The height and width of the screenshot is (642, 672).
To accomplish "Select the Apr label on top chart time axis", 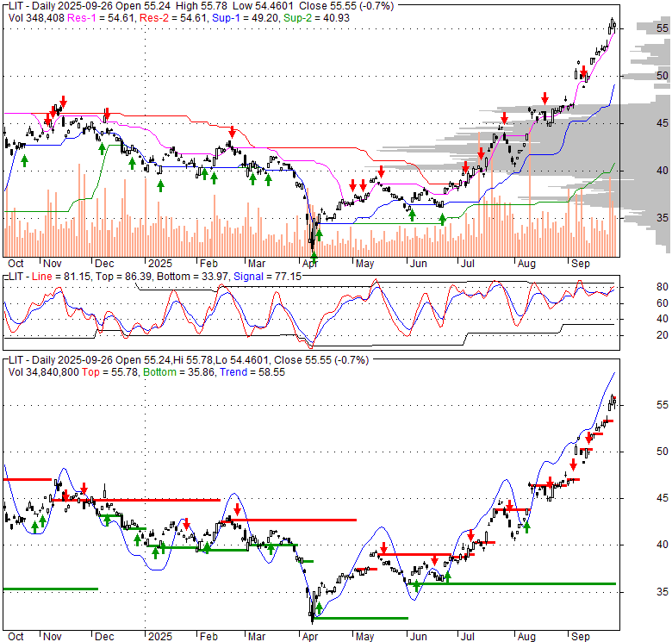I will coord(310,263).
